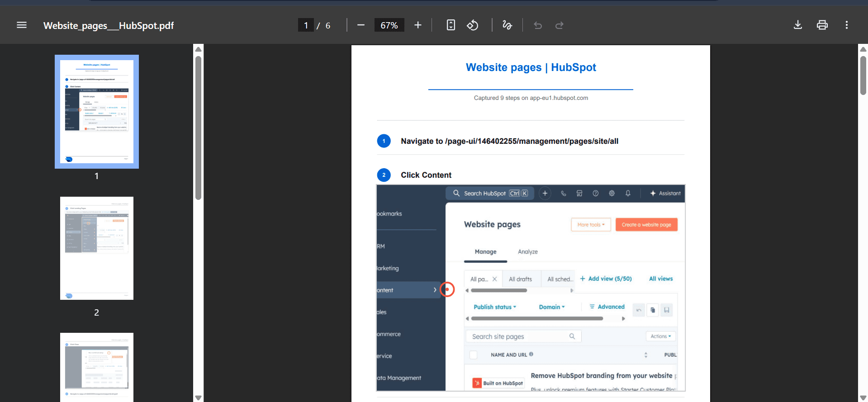This screenshot has width=868, height=402.
Task: Click the Data Management sidebar item
Action: pyautogui.click(x=399, y=378)
